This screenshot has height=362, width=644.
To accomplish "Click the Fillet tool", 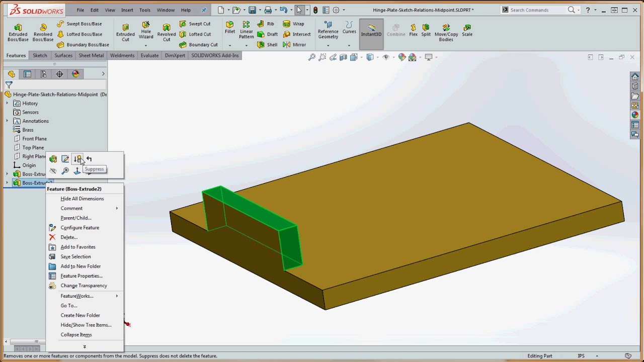I will pos(230,28).
